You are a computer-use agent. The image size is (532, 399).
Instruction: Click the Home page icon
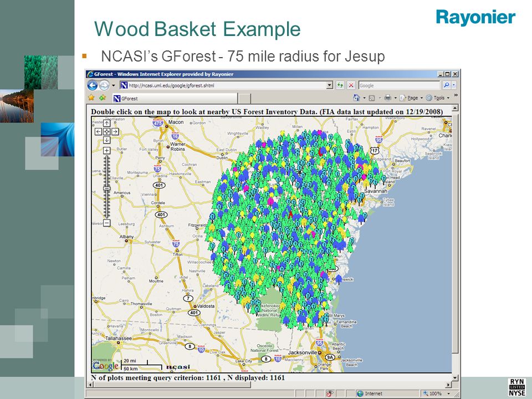pos(356,98)
